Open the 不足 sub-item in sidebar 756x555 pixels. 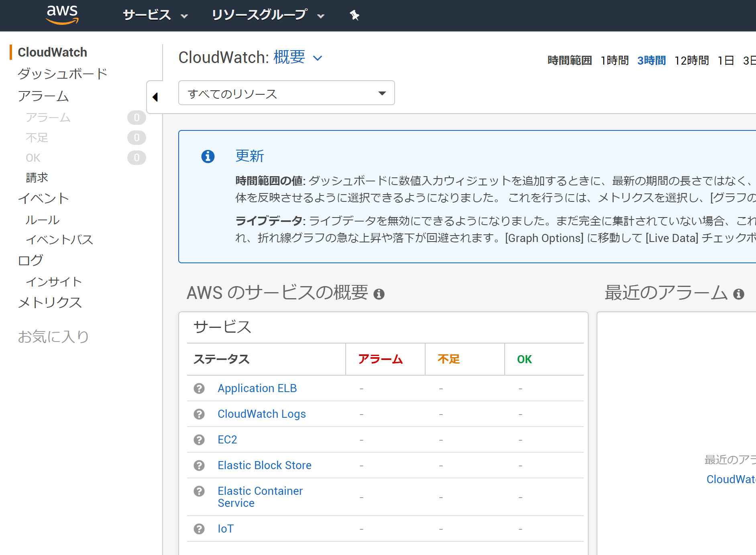click(x=37, y=138)
